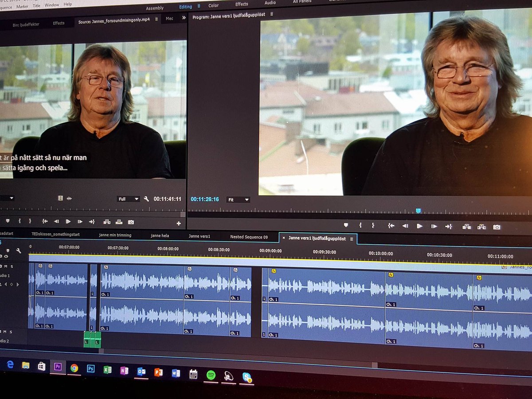
Task: Step forward one frame in Source monitor
Action: tap(80, 221)
